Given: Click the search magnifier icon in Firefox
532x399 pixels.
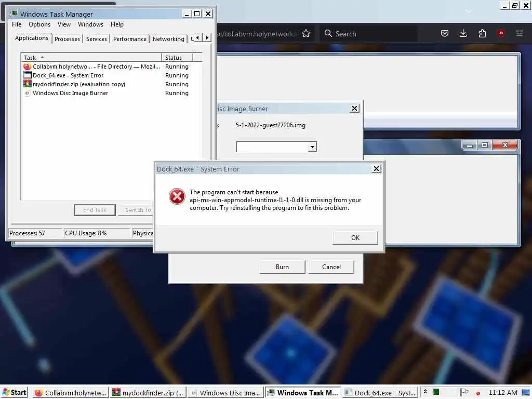Looking at the screenshot, I should click(328, 33).
